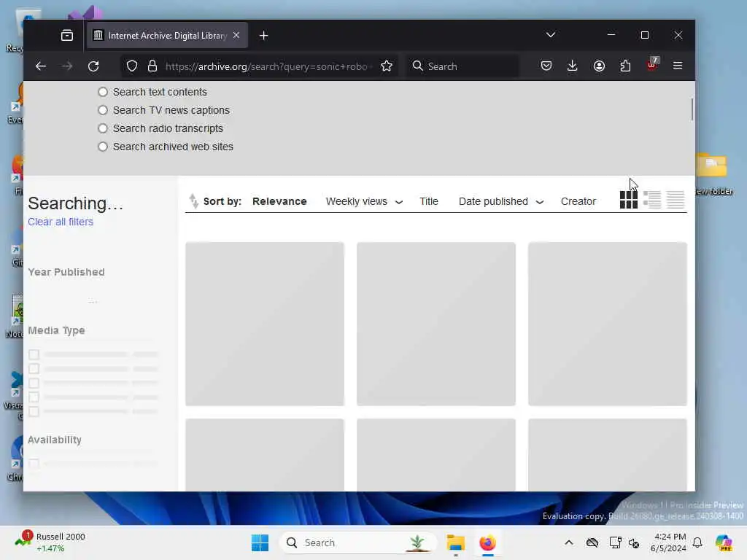Sort results by Title

[x=429, y=201]
